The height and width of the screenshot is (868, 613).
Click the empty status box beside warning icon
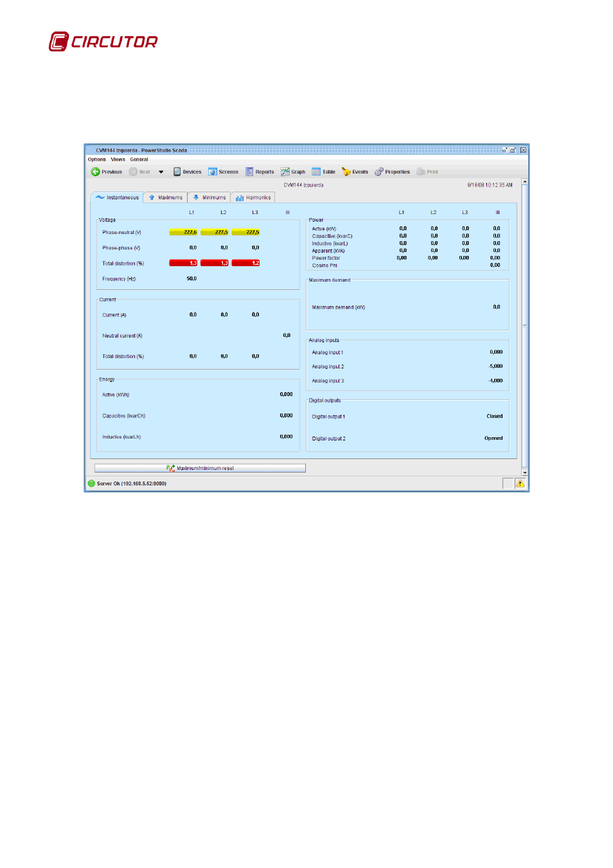click(x=508, y=484)
